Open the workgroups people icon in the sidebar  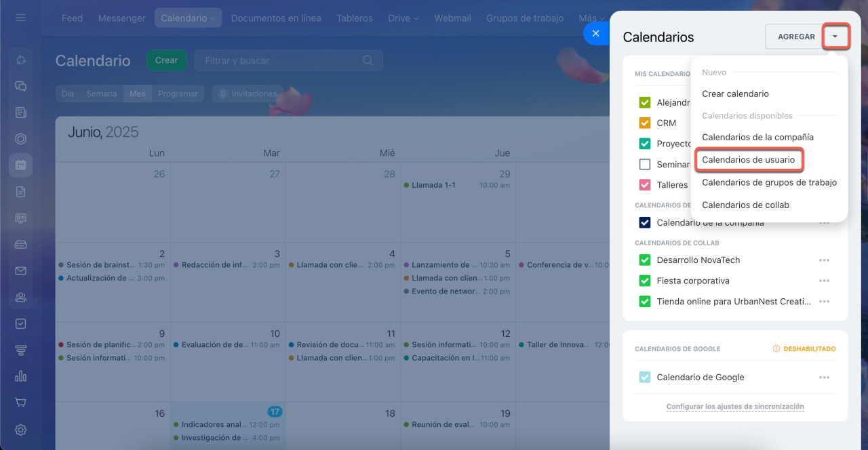[x=20, y=298]
